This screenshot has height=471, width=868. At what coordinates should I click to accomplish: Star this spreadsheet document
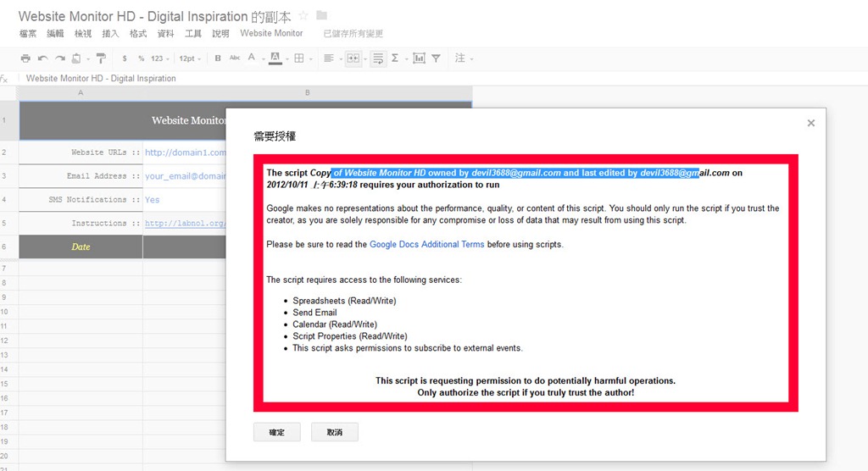point(303,16)
